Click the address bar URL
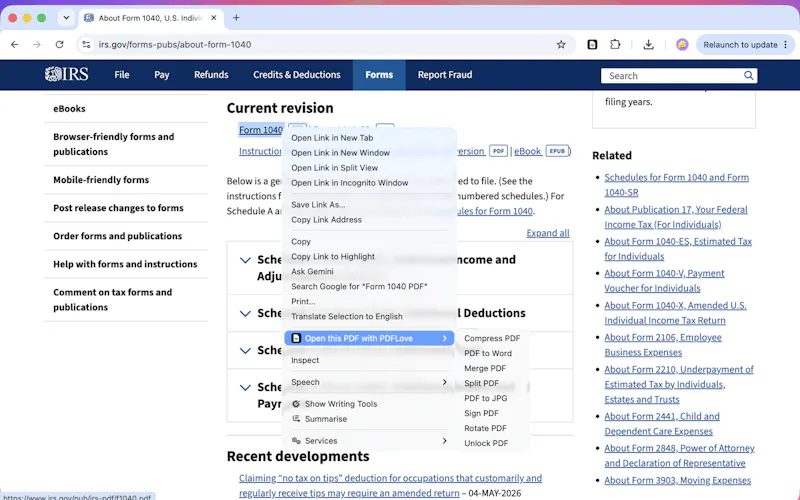Screen dimensions: 800x500 pos(174,44)
